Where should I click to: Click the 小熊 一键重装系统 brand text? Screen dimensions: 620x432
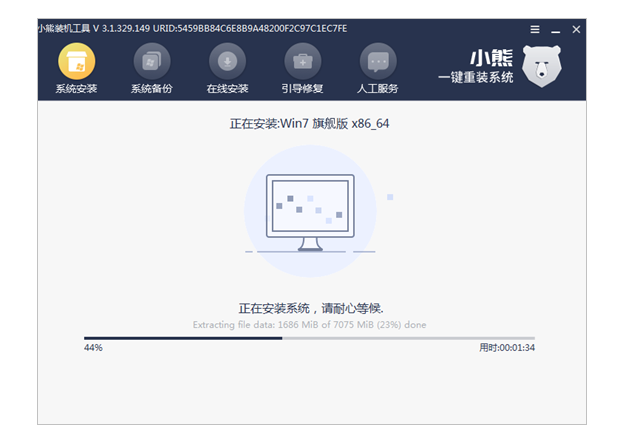click(x=476, y=67)
